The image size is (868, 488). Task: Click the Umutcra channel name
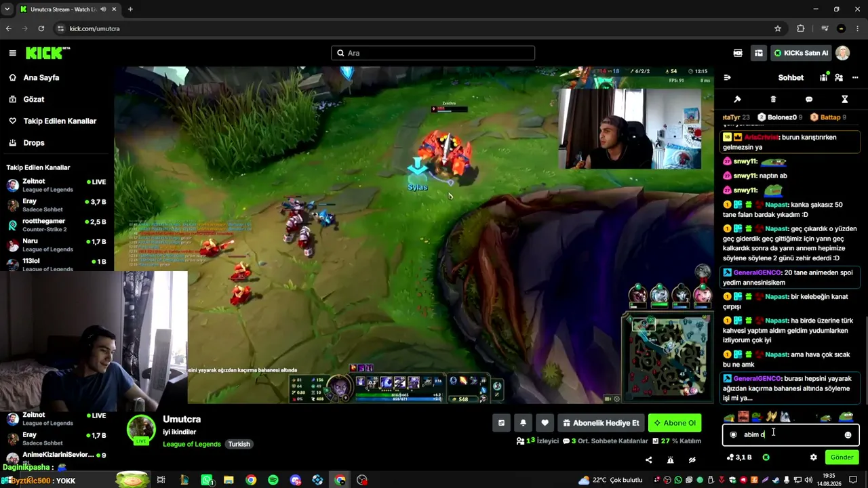(x=182, y=420)
